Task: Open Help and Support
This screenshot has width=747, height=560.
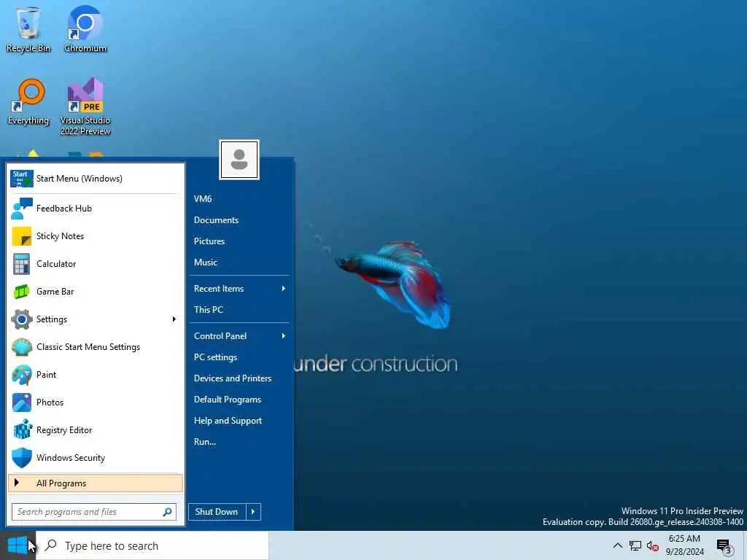Action: 228,421
